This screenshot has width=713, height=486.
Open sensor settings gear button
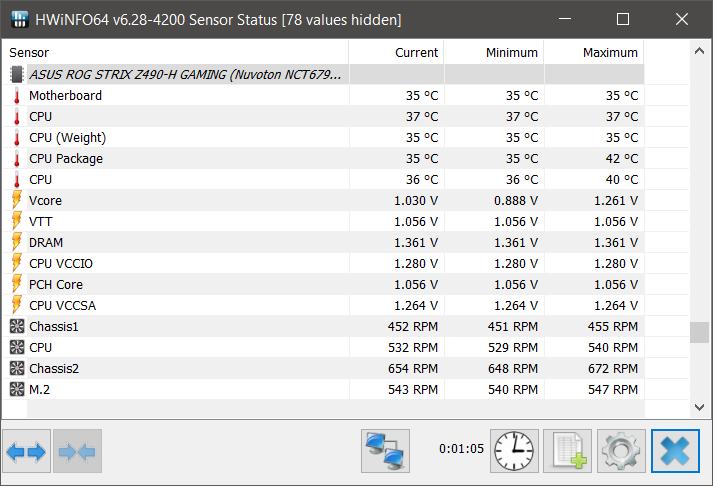pos(621,451)
